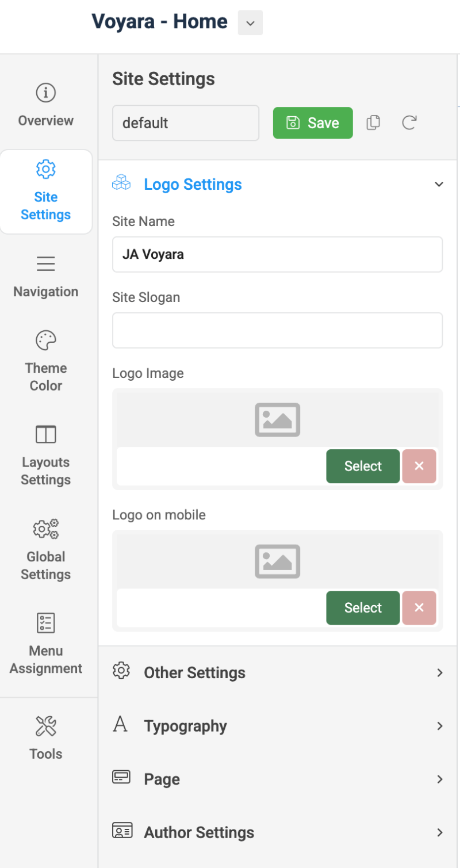Click the Author Settings ID card icon
460x868 pixels.
(122, 831)
